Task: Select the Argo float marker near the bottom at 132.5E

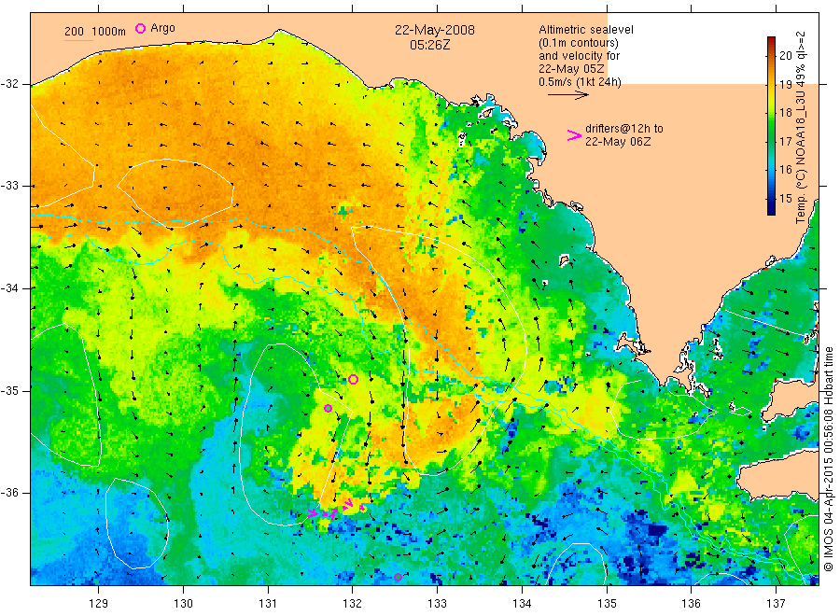Action: (x=398, y=577)
